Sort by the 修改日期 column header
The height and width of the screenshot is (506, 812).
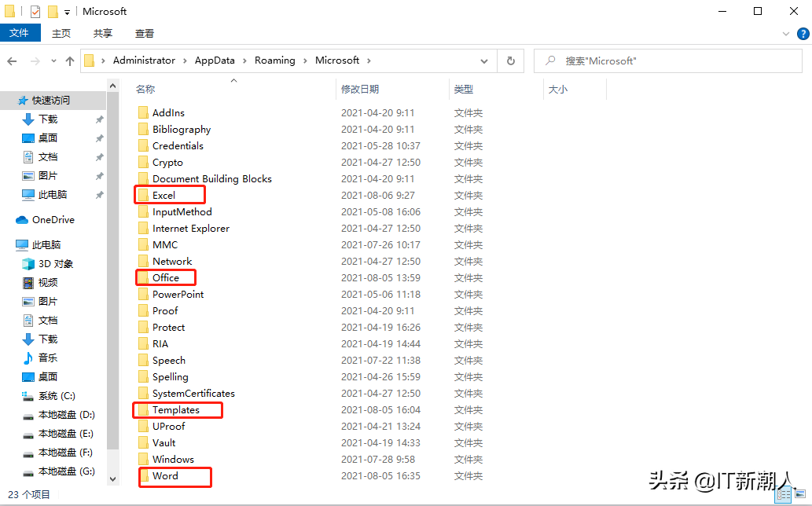[x=360, y=89]
